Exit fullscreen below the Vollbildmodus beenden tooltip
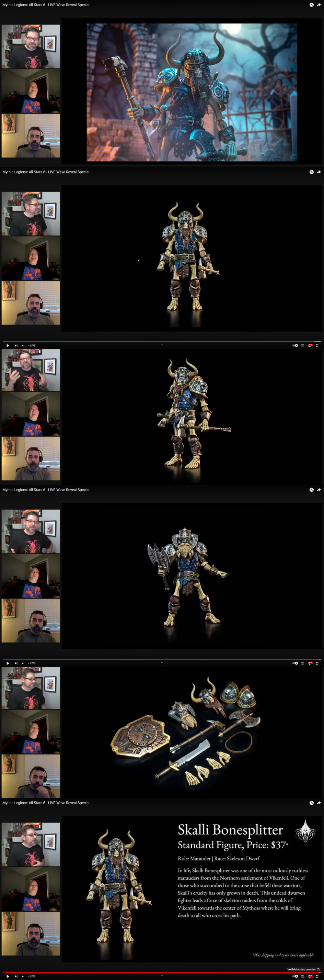This screenshot has height=980, width=324. 317,976
